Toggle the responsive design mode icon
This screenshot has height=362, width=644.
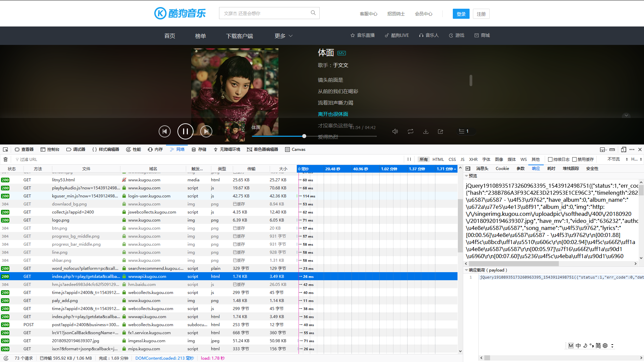[624, 149]
